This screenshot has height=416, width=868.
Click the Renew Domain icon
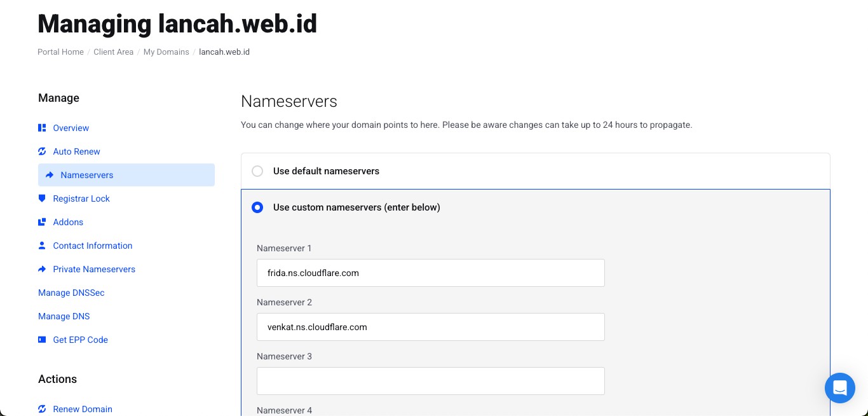tap(42, 409)
